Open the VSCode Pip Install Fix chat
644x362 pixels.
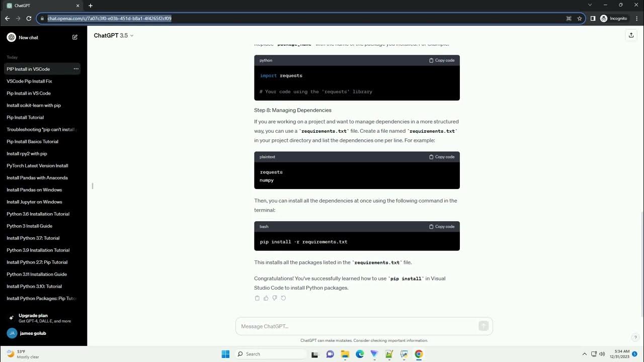[42, 81]
